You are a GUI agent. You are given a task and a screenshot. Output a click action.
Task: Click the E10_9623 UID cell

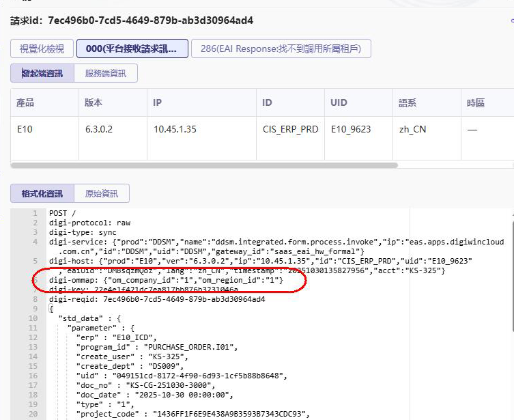[x=351, y=129]
